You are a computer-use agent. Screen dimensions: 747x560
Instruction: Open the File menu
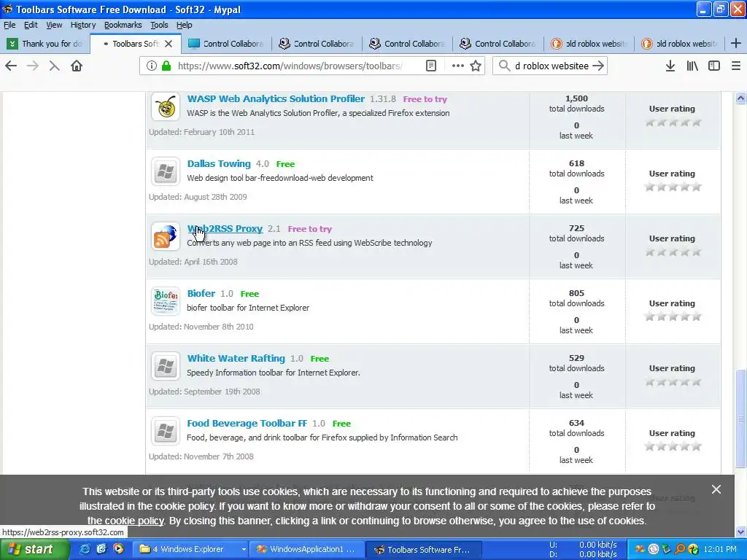click(9, 25)
